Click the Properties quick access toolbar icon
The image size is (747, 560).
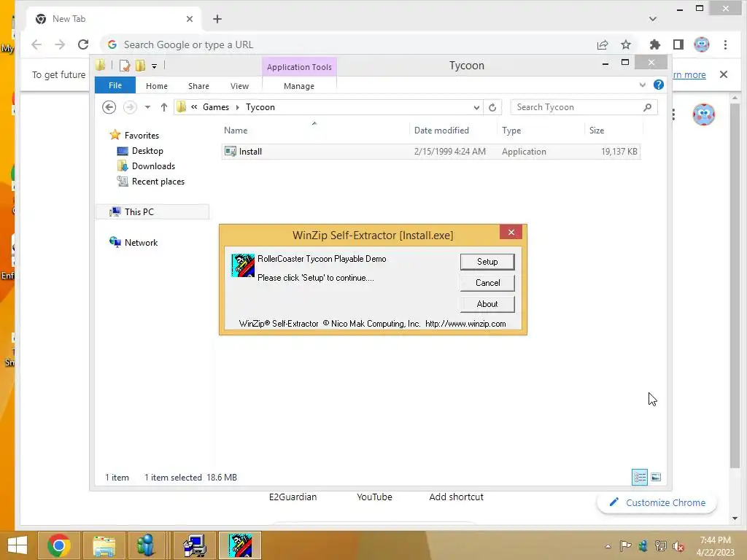(x=125, y=66)
